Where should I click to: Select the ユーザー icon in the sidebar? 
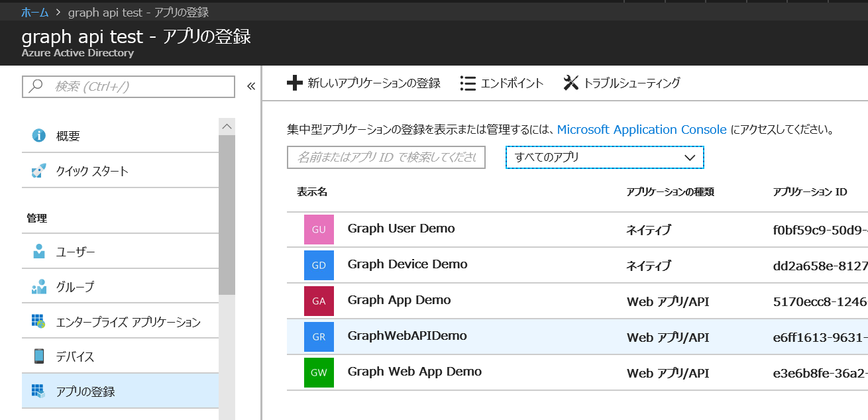[39, 250]
